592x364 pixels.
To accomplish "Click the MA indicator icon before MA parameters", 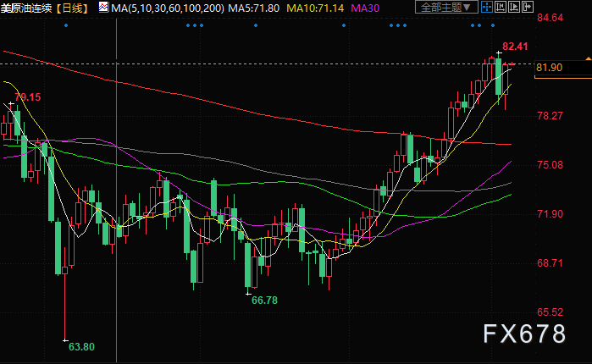I will coord(102,7).
